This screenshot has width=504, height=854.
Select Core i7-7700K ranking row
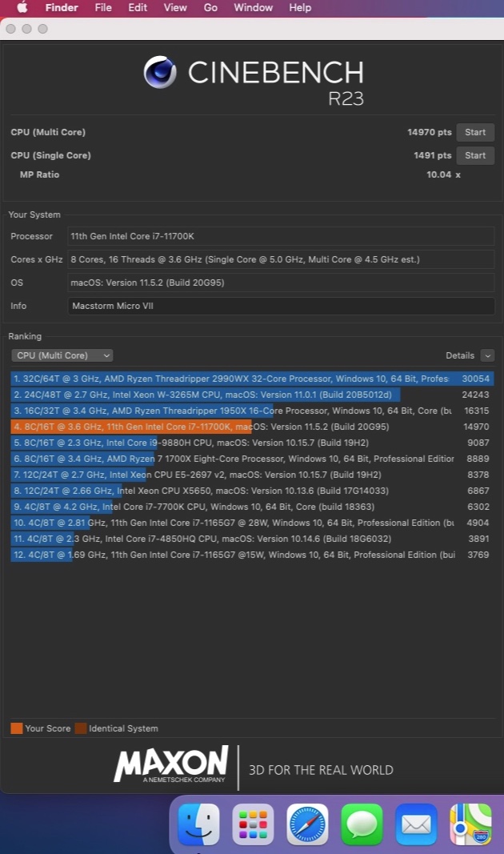pyautogui.click(x=252, y=507)
